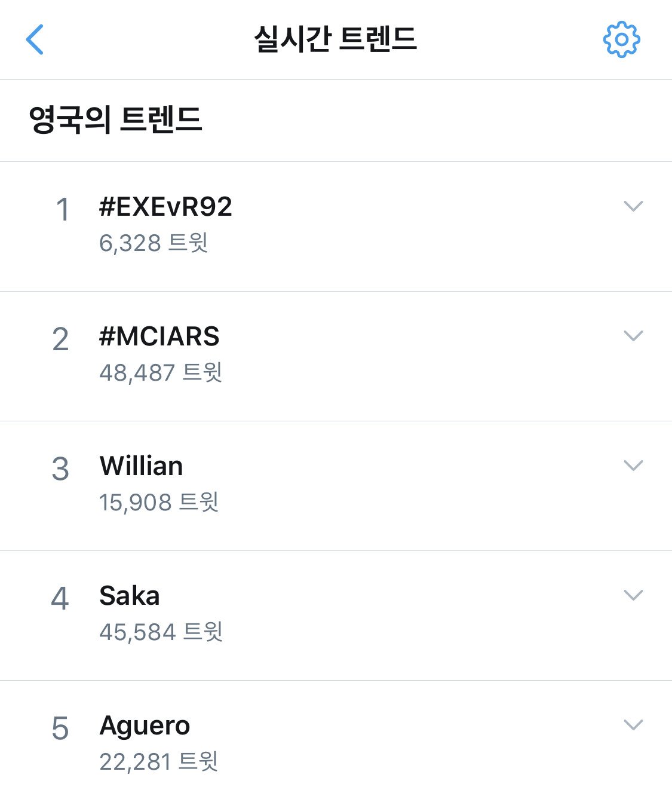The image size is (672, 805).
Task: Tap the 15,908 트윗 count
Action: coord(159,503)
